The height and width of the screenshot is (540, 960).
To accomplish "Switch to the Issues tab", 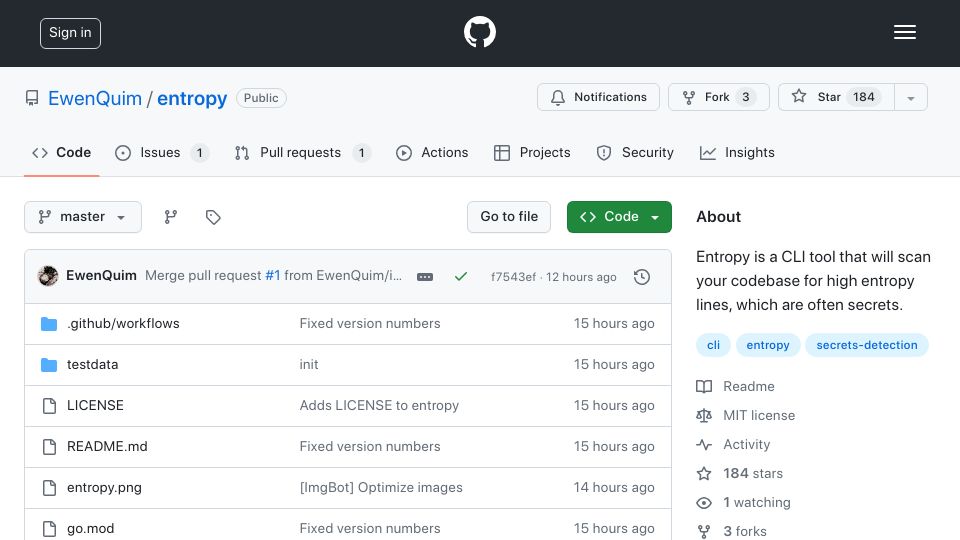I will [x=162, y=152].
